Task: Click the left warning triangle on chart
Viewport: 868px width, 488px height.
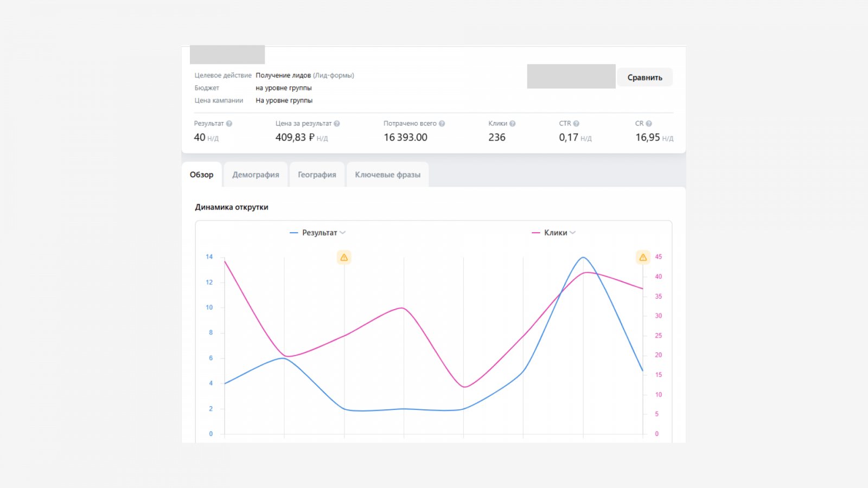Action: 344,258
